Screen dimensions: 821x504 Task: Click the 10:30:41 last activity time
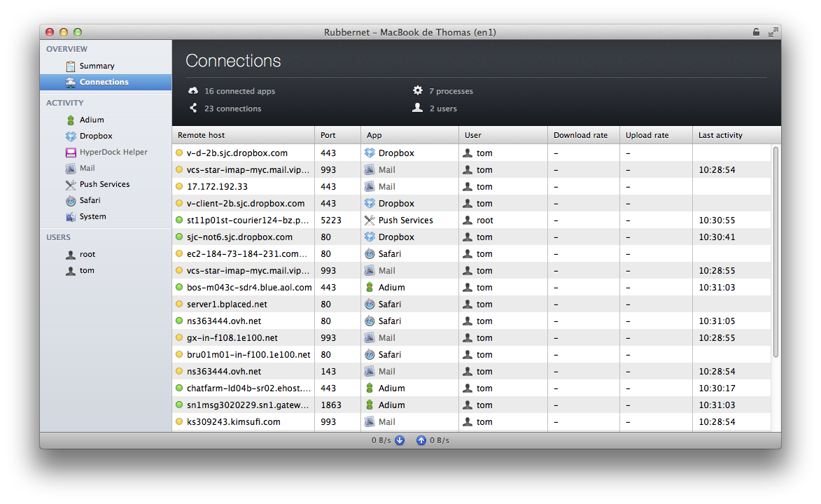[x=717, y=237]
